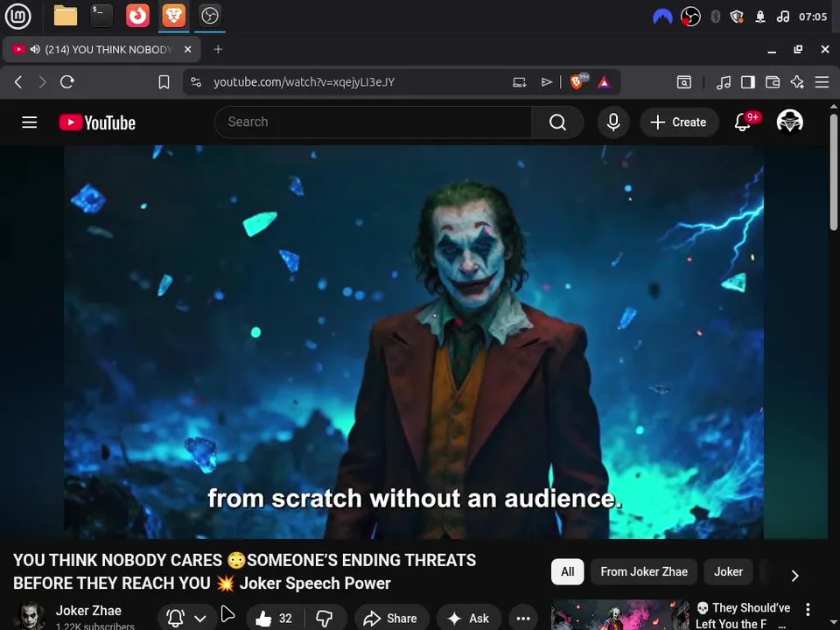Open the clock showing 07:05
This screenshot has width=840, height=630.
coord(813,17)
